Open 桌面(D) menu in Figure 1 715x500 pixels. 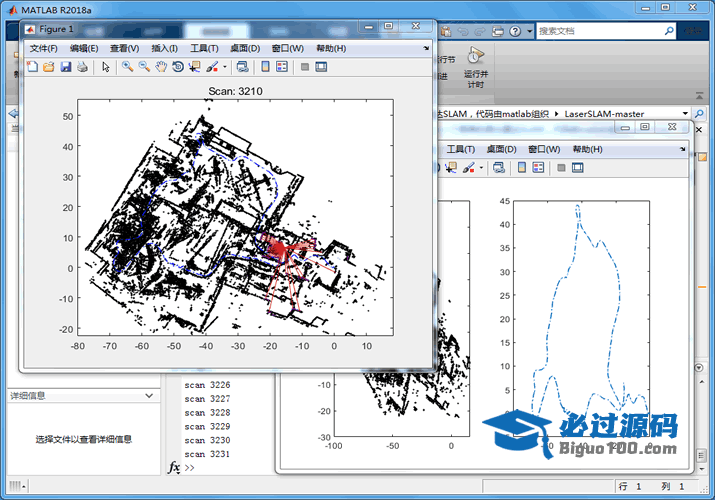click(245, 48)
